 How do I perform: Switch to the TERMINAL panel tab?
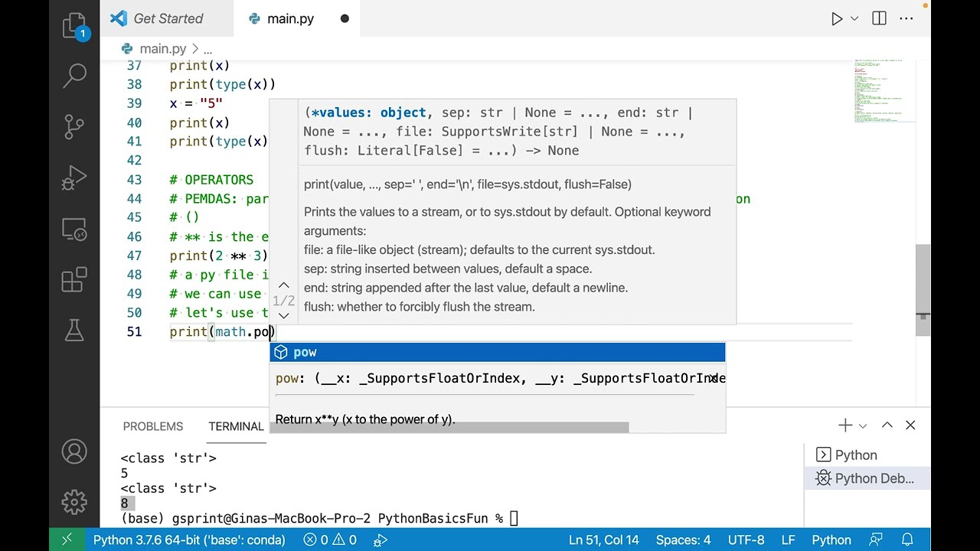click(236, 426)
